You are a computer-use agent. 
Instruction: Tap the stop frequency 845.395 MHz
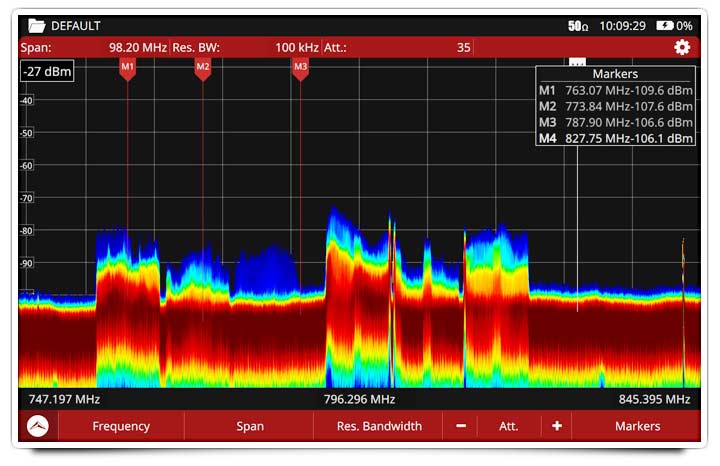(x=654, y=399)
